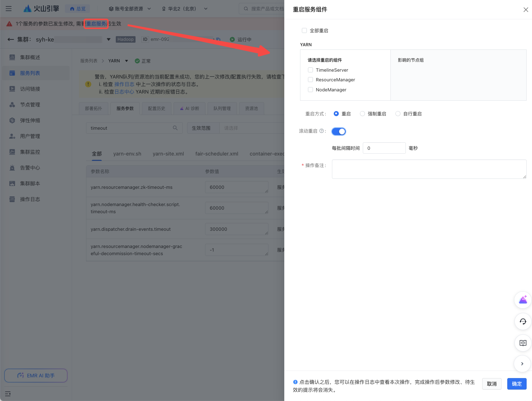
Task: Click the copy icon beside cluster ID
Action: point(218,39)
